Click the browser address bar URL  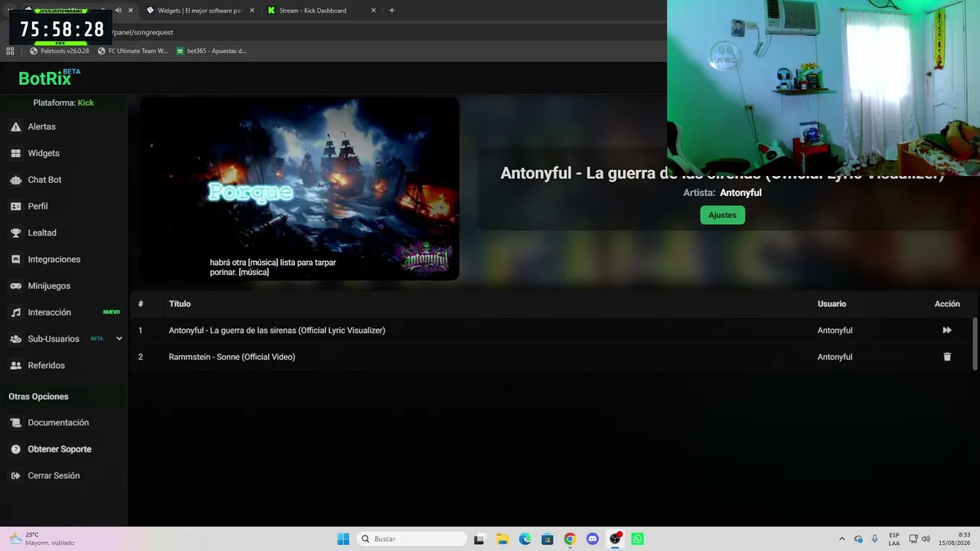tap(142, 32)
